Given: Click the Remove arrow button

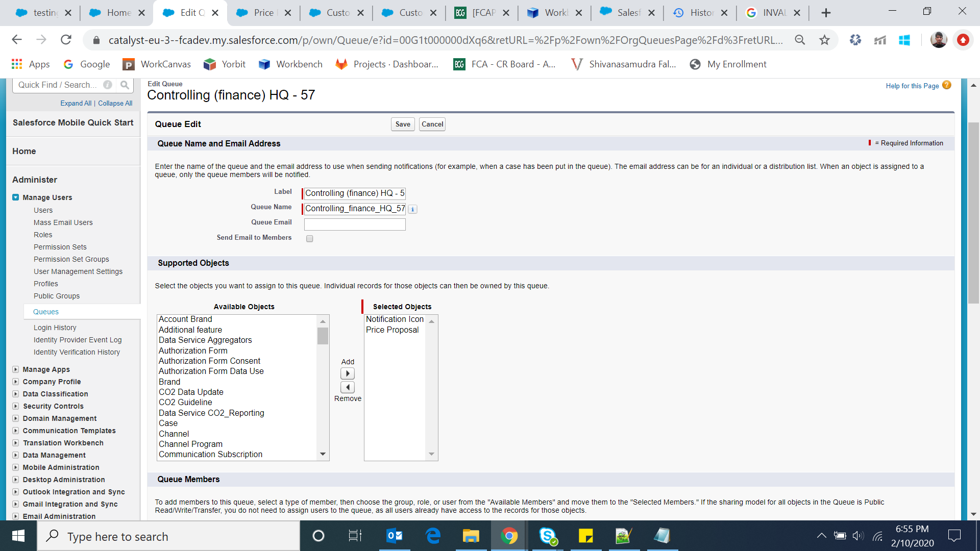Looking at the screenshot, I should click(347, 387).
